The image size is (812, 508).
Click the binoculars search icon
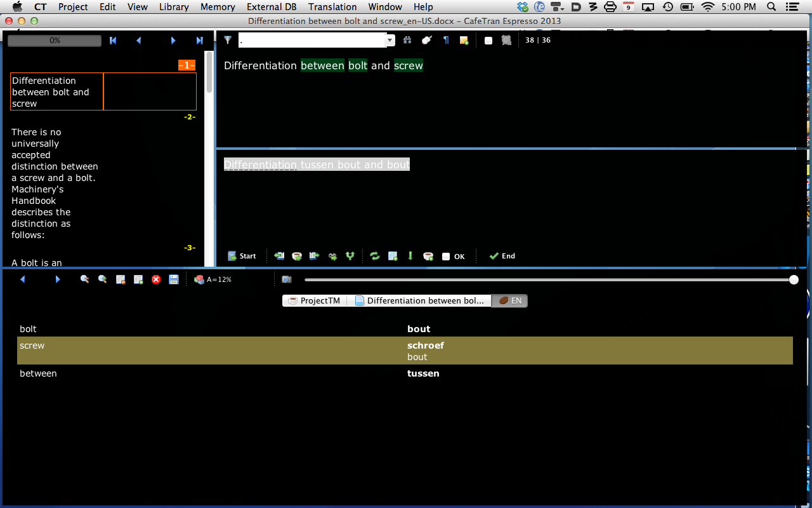pyautogui.click(x=407, y=40)
